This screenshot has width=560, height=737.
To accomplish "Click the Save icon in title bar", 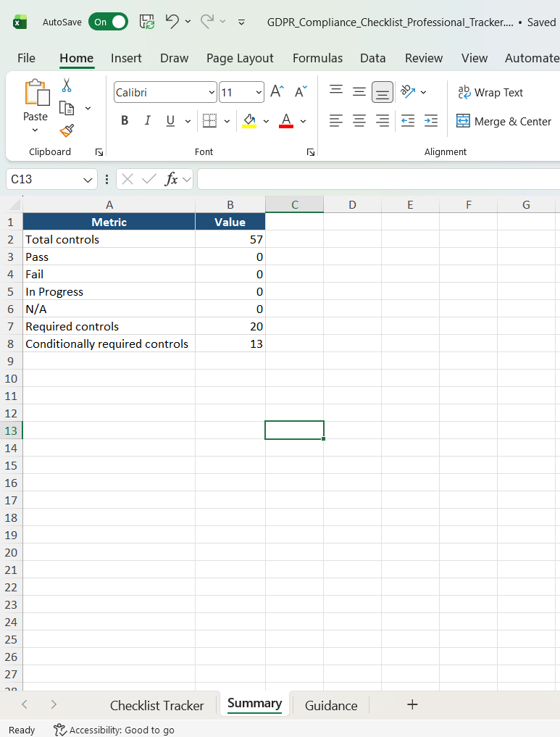I will coord(147,22).
